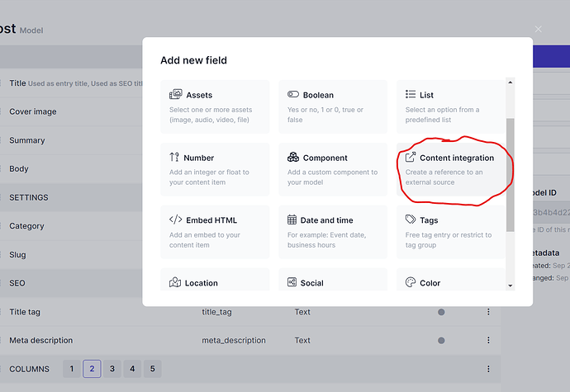The width and height of the screenshot is (570, 392).
Task: Click the Content integration external link icon
Action: (x=411, y=157)
